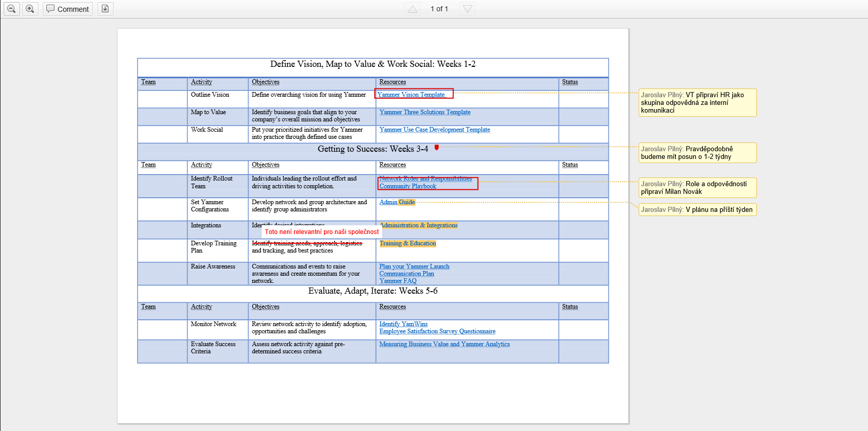Click 'Assess network activity against pre-determined' text
Image resolution: width=868 pixels, height=431 pixels.
(x=298, y=348)
